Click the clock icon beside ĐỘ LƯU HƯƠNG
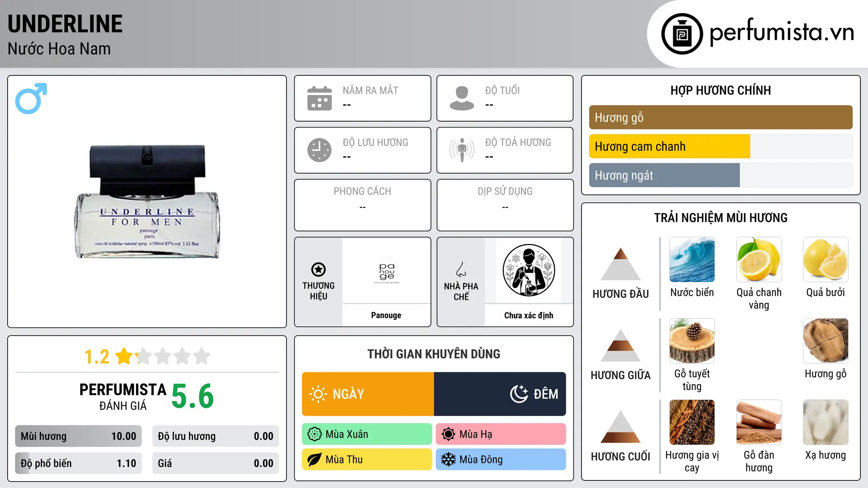This screenshot has width=868, height=488. [x=320, y=150]
